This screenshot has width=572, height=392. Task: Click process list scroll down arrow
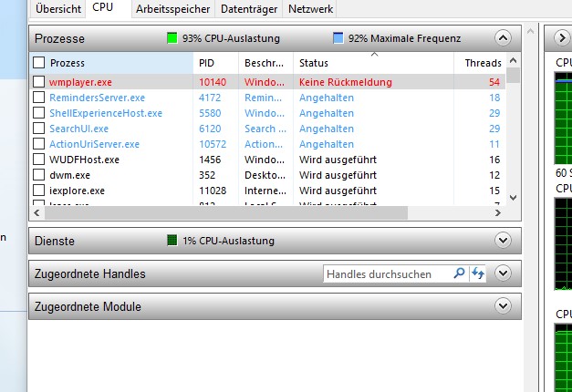coord(514,198)
